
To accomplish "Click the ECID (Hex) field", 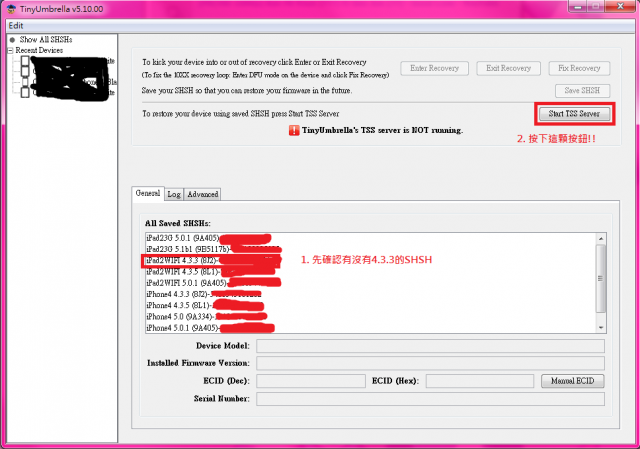I will 480,381.
